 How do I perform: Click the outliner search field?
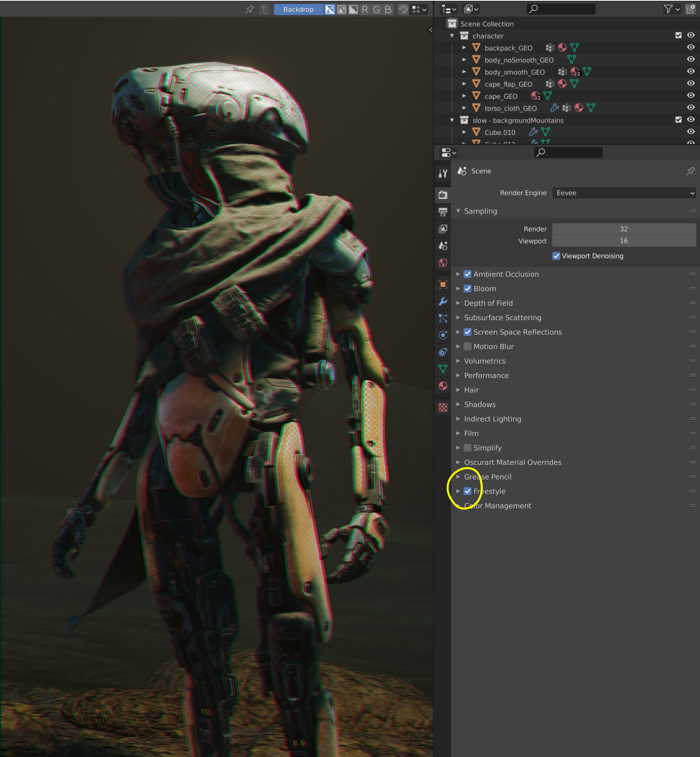click(561, 9)
